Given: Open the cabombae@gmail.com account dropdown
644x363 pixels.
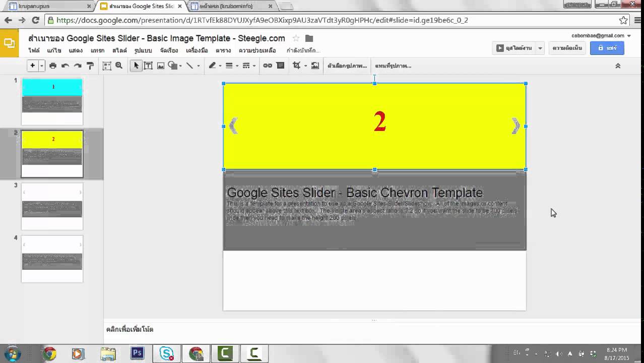Looking at the screenshot, I should (x=601, y=36).
